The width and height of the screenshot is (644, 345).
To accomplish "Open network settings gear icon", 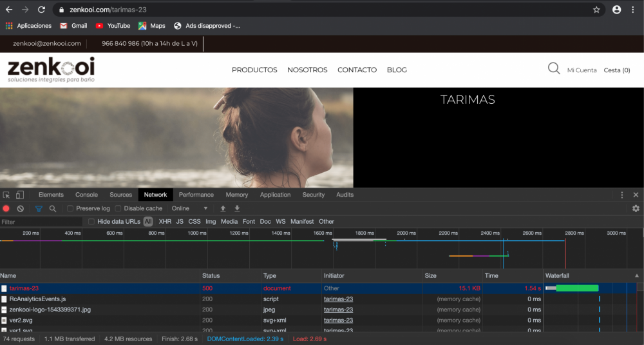I will (x=636, y=209).
